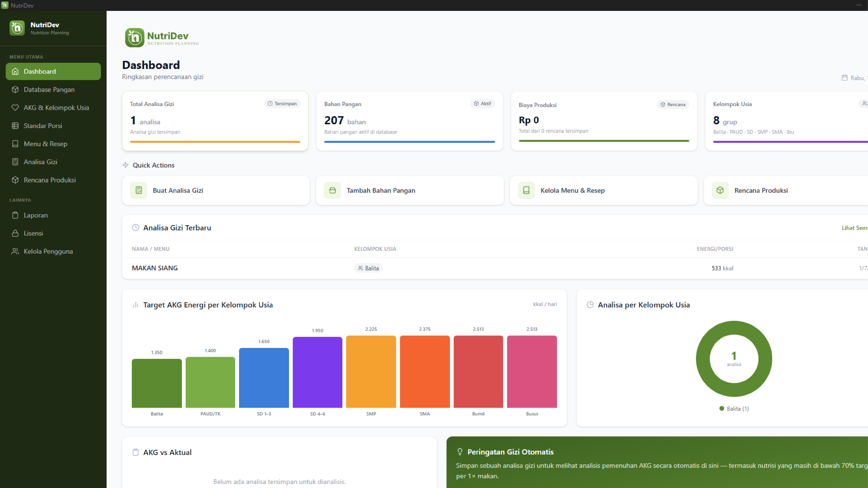Click the green Balita bar in the chart
This screenshot has height=488, width=868.
coord(157,383)
